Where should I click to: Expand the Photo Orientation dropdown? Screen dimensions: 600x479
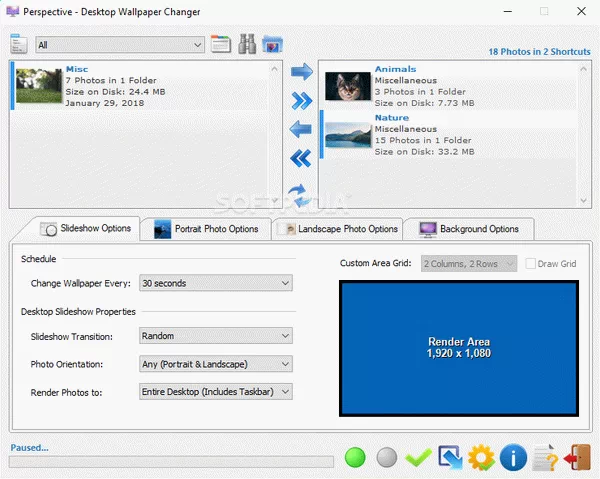[x=216, y=364]
